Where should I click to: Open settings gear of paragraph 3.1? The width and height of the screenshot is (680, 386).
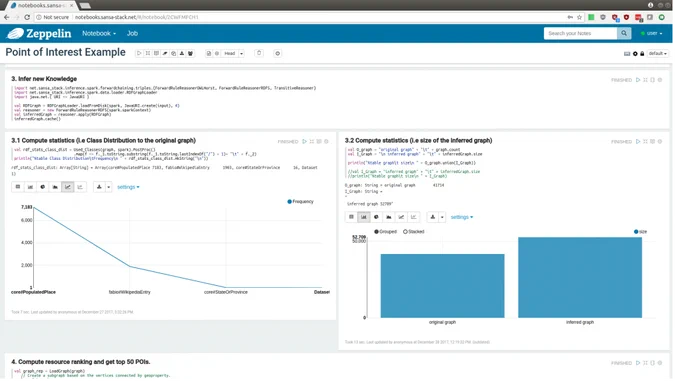coord(327,141)
